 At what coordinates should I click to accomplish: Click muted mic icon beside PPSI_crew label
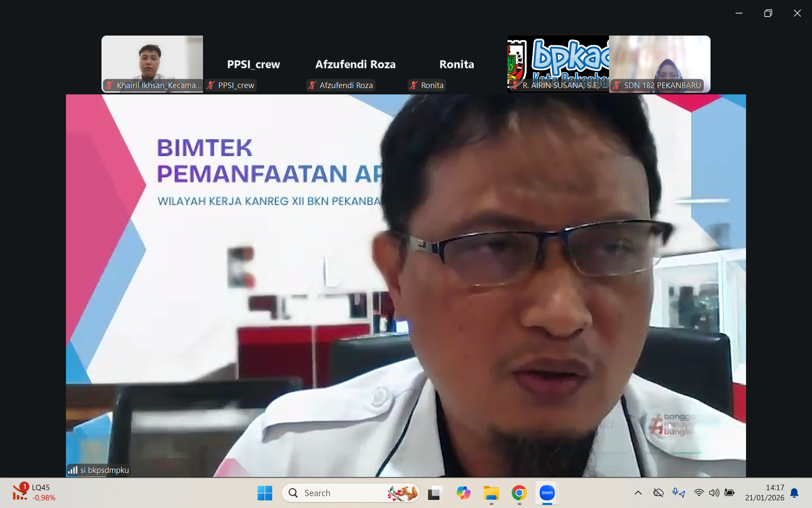point(211,85)
